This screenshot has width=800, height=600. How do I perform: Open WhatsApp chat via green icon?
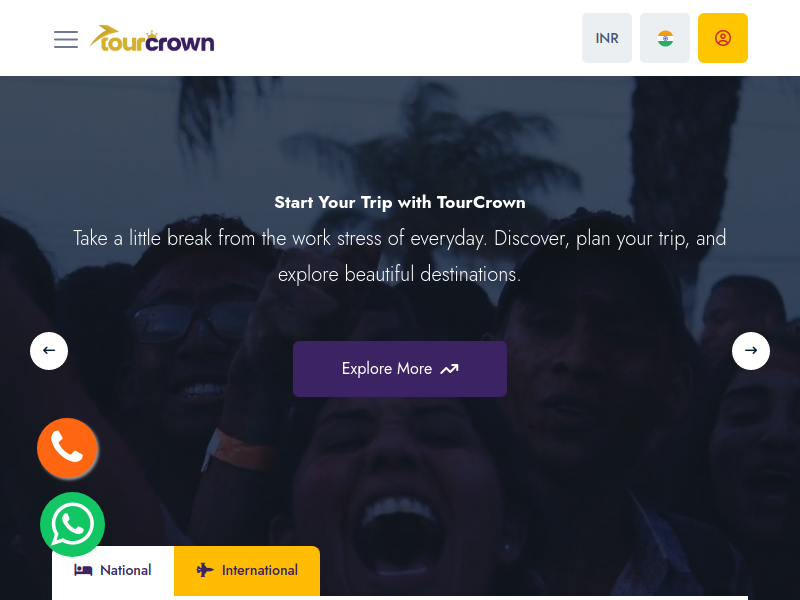pyautogui.click(x=72, y=524)
